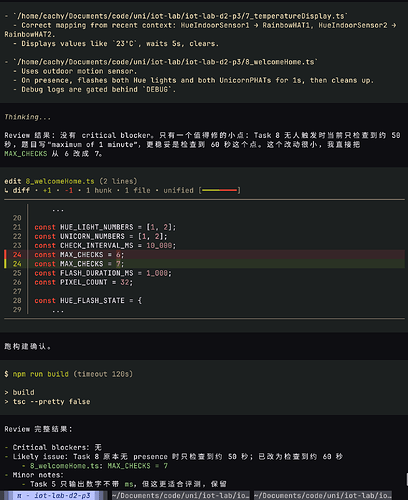The height and width of the screenshot is (500, 408).
Task: Click the italic 'Thinking...' status line
Action: [x=27, y=117]
